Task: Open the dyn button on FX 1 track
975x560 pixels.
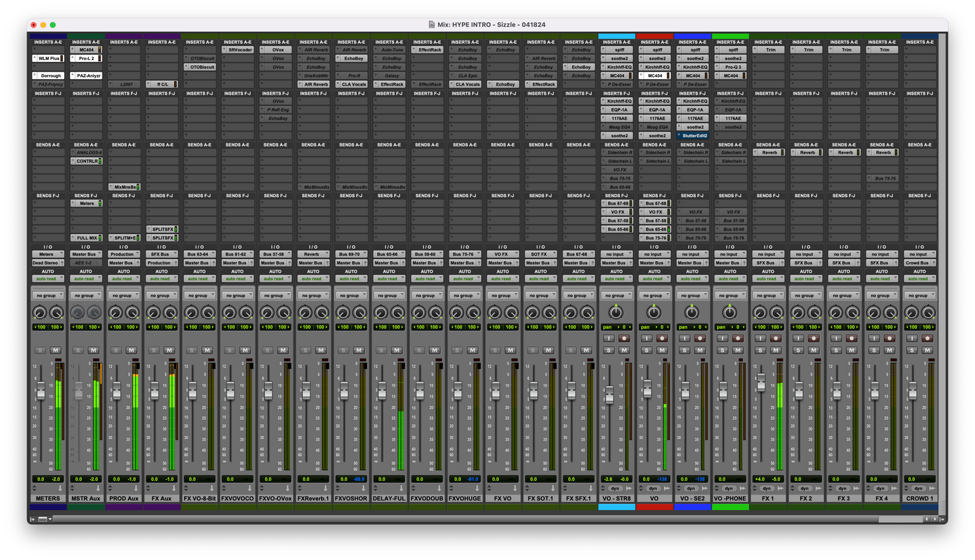Action: coord(767,488)
